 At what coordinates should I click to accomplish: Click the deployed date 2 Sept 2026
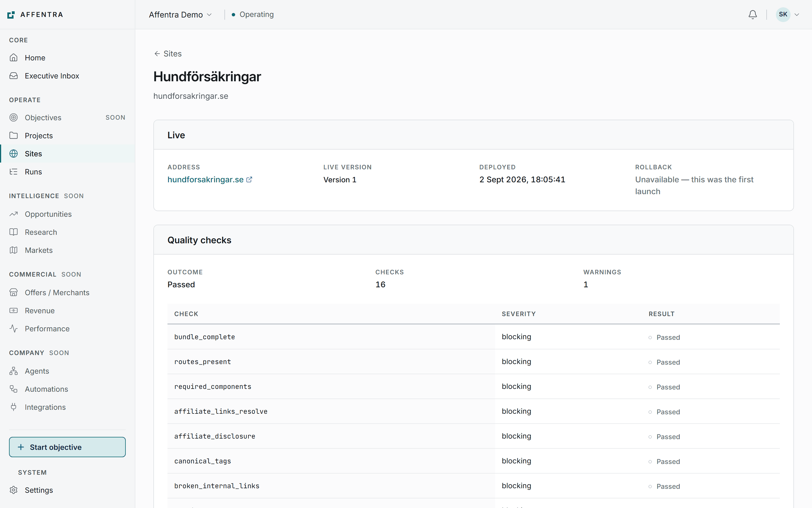522,180
